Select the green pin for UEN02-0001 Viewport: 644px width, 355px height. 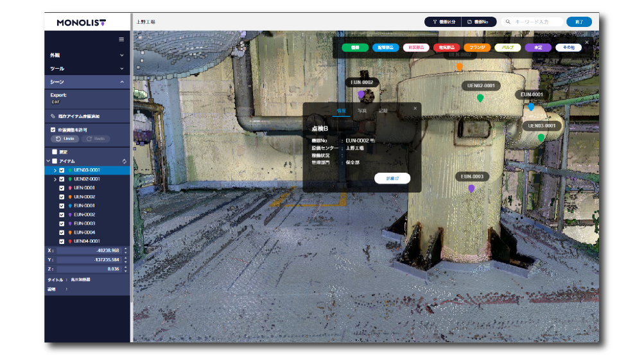point(480,98)
